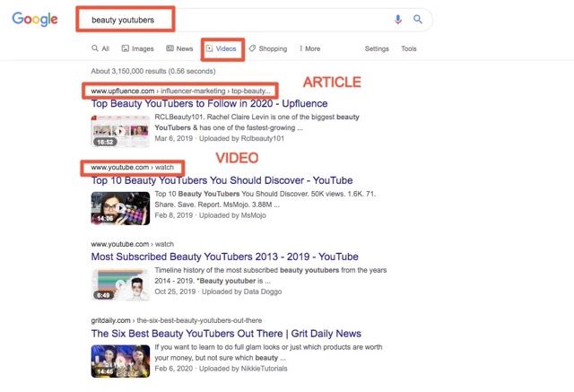Viewport: 574px width, 392px height.
Task: Play the Data Doggo thumbnail 6:49
Action: pyautogui.click(x=120, y=284)
